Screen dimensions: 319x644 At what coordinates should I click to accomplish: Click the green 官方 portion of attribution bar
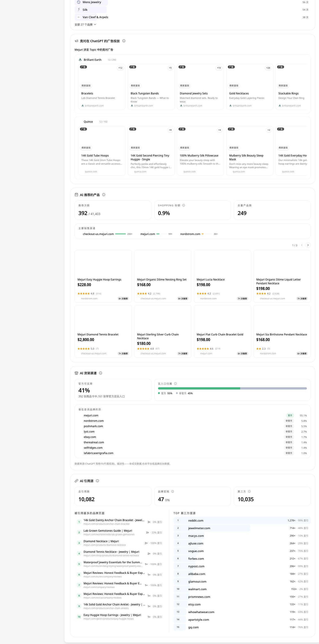click(x=199, y=388)
